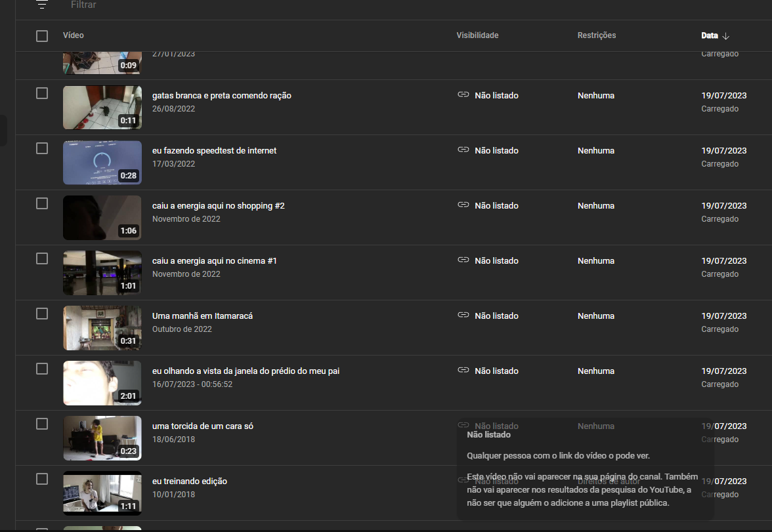Image resolution: width=772 pixels, height=532 pixels.
Task: Click Nenhuma restriction in gatas row
Action: coord(596,96)
